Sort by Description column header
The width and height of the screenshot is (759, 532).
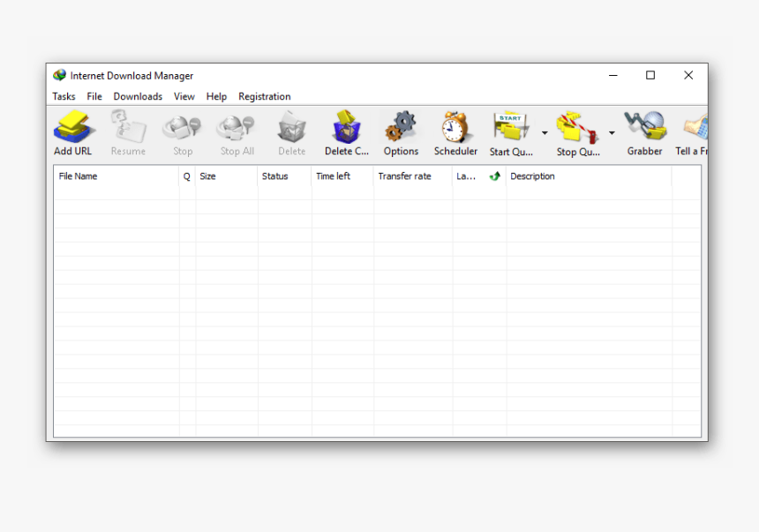[x=589, y=176]
